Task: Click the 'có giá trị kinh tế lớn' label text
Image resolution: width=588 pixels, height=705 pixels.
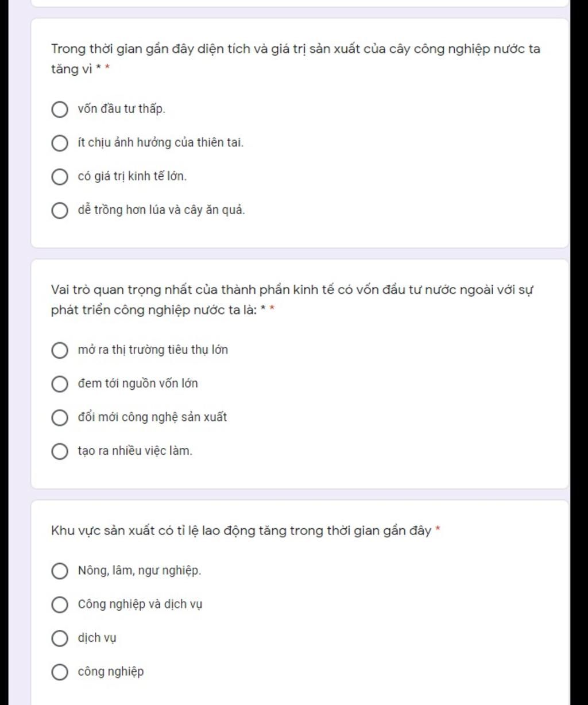Action: 133,176
